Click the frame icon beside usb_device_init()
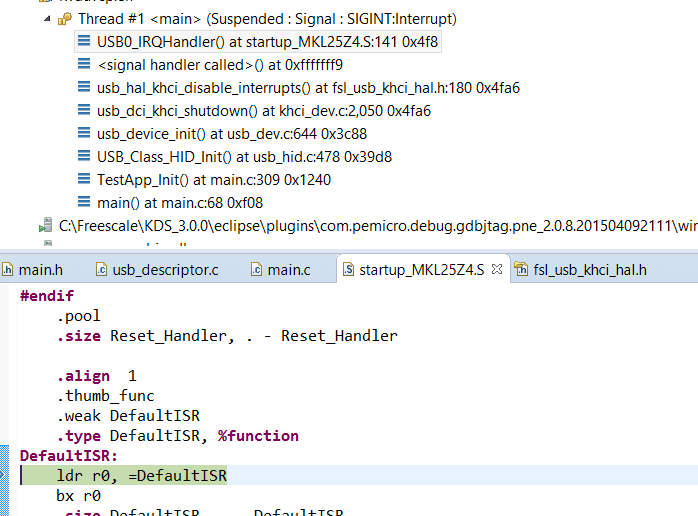 (x=84, y=133)
